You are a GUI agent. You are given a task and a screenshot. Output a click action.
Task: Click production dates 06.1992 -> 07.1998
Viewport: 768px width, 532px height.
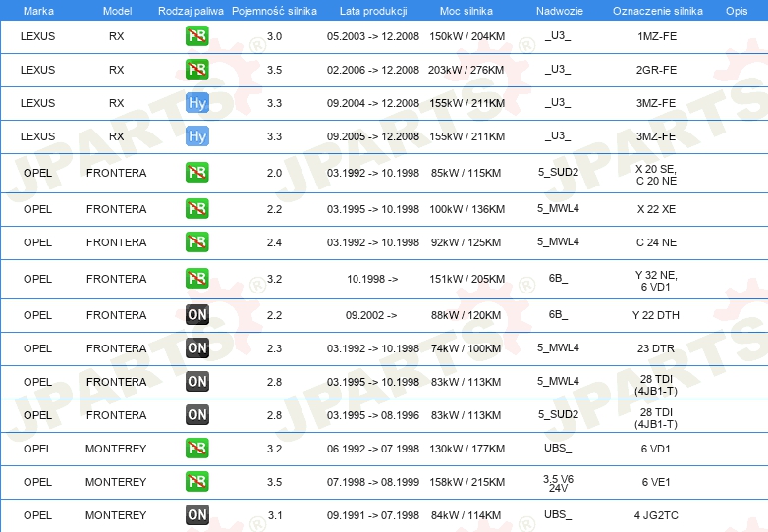coord(373,449)
